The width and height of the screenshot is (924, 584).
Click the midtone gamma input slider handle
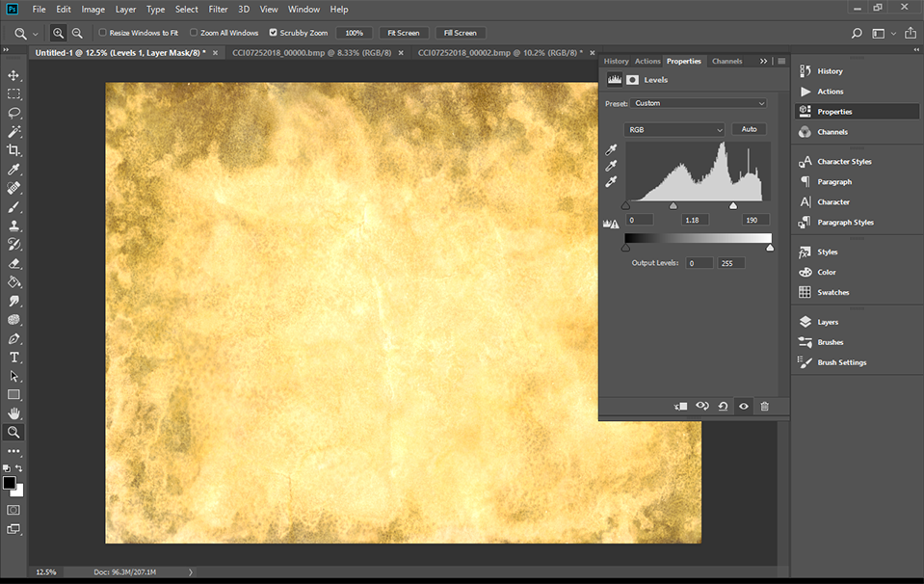point(673,206)
